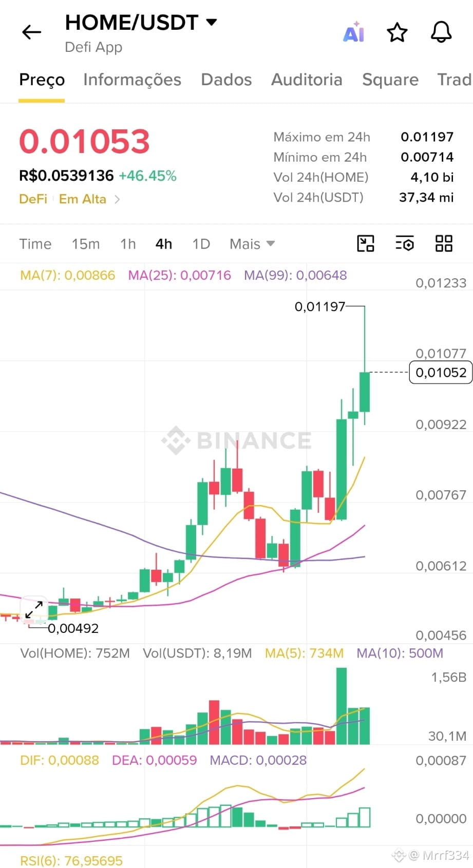Open the Square tab
This screenshot has width=473, height=868.
click(390, 80)
